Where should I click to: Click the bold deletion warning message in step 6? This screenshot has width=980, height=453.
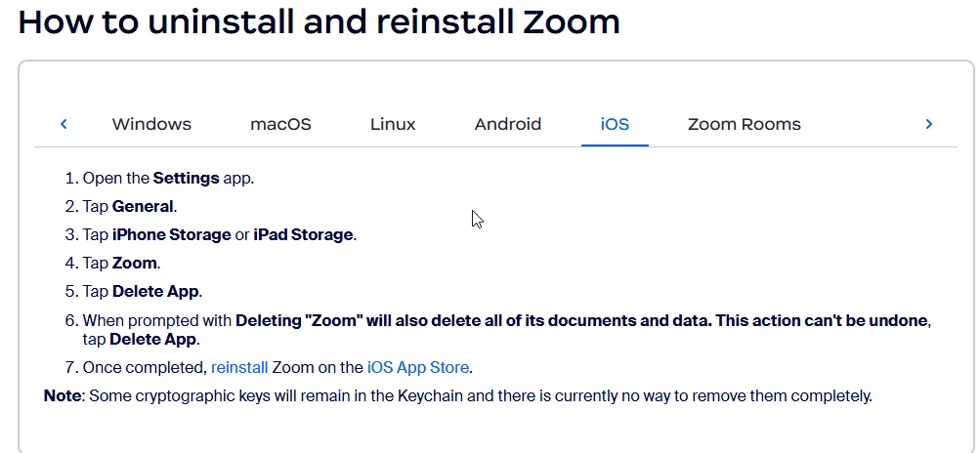pos(581,320)
